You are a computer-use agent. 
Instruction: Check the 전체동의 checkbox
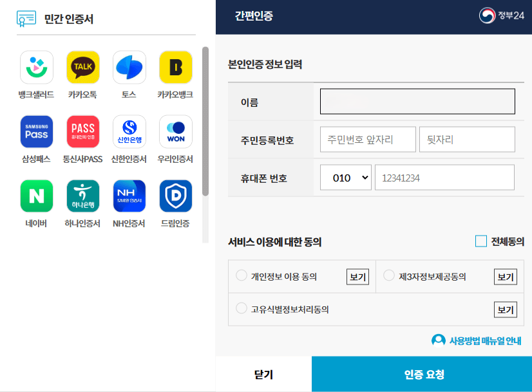(x=480, y=241)
